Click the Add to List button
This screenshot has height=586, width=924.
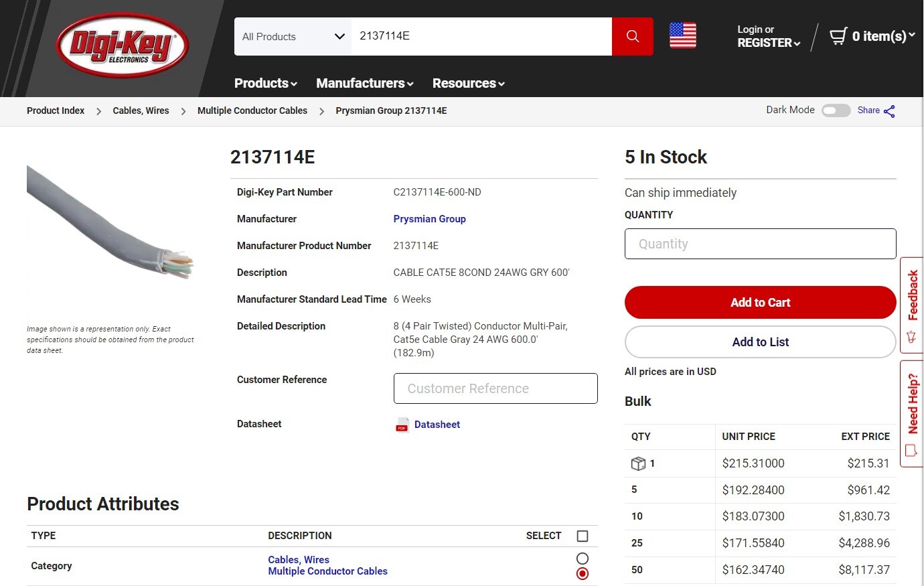(761, 342)
